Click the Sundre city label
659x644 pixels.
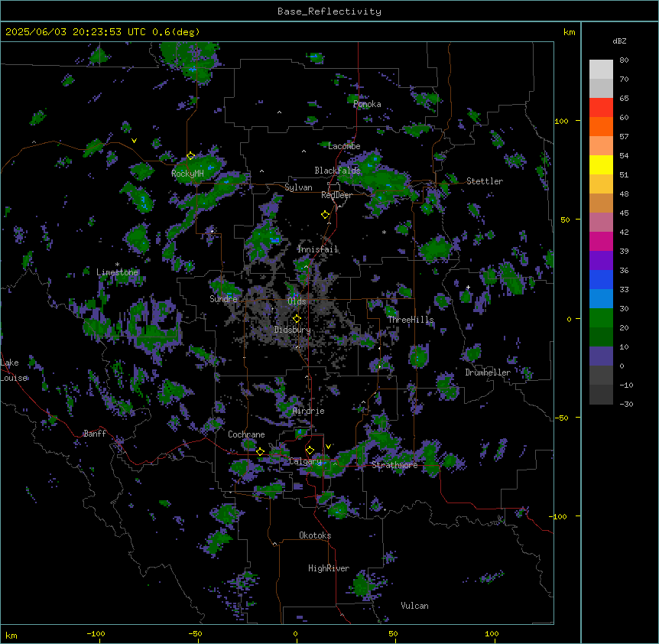(223, 299)
